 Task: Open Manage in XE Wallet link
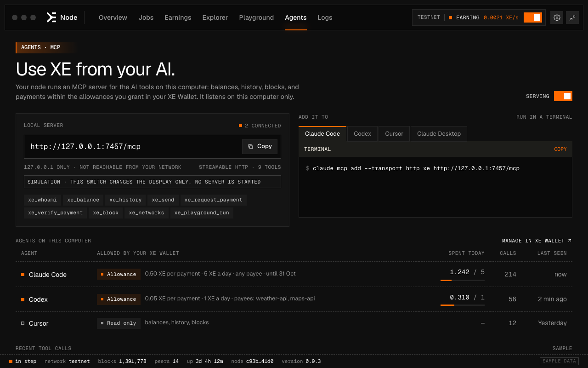tap(537, 241)
